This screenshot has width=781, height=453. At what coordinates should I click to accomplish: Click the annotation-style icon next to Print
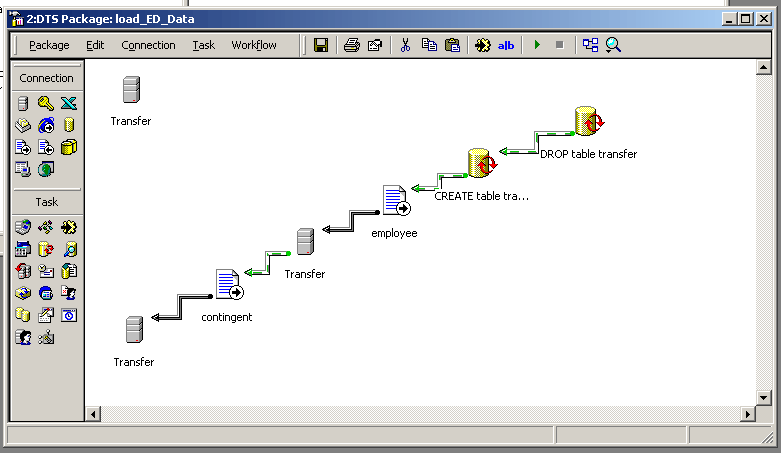coord(375,45)
